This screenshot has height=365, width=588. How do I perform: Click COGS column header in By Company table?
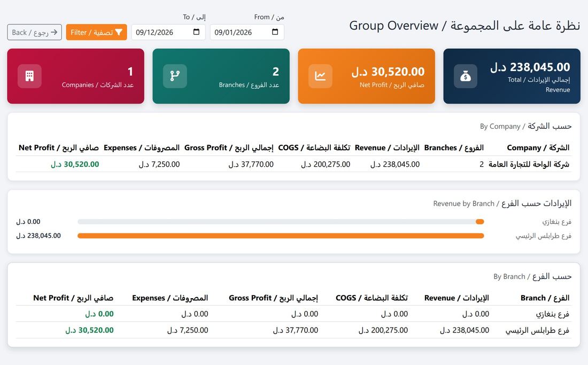click(314, 147)
